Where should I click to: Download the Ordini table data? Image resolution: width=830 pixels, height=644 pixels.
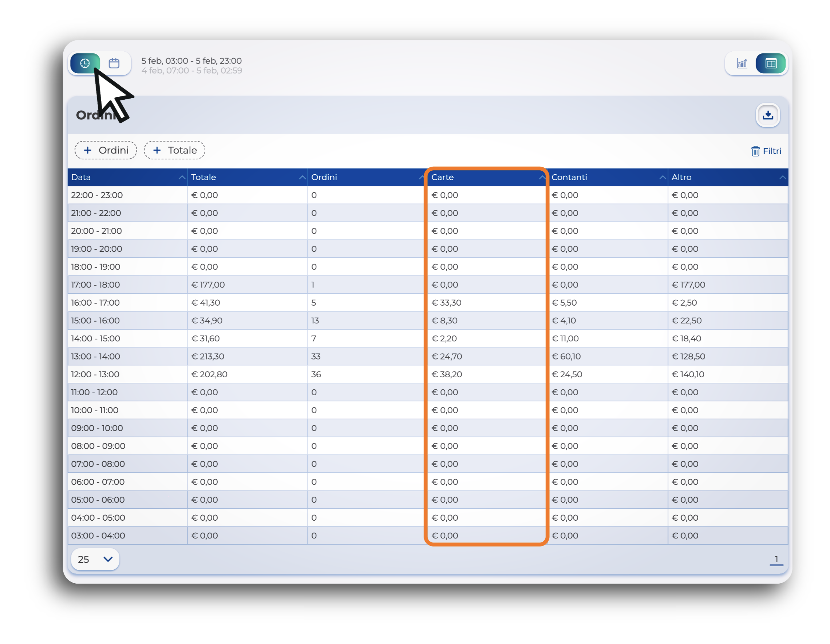pyautogui.click(x=768, y=115)
